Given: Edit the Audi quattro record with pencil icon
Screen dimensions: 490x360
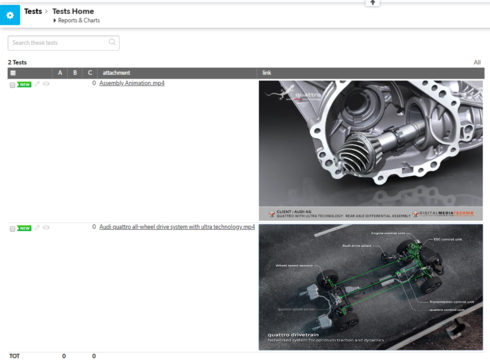Looking at the screenshot, I should point(37,227).
